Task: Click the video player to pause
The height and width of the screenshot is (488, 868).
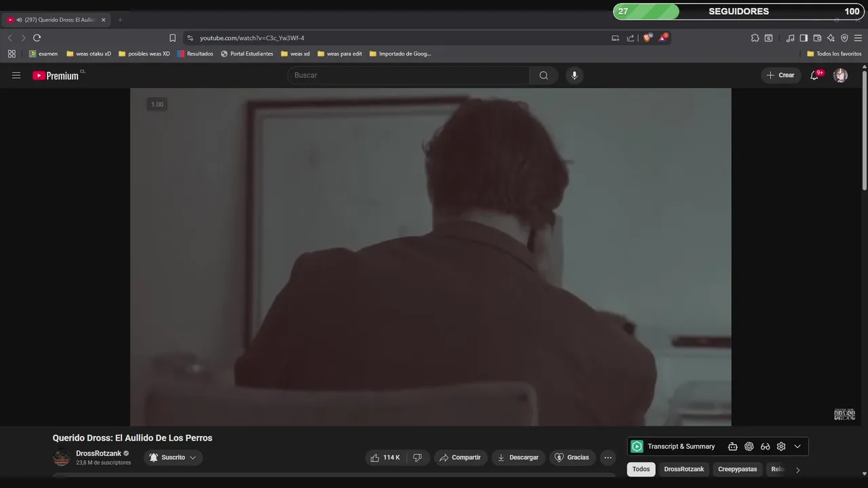Action: click(431, 257)
